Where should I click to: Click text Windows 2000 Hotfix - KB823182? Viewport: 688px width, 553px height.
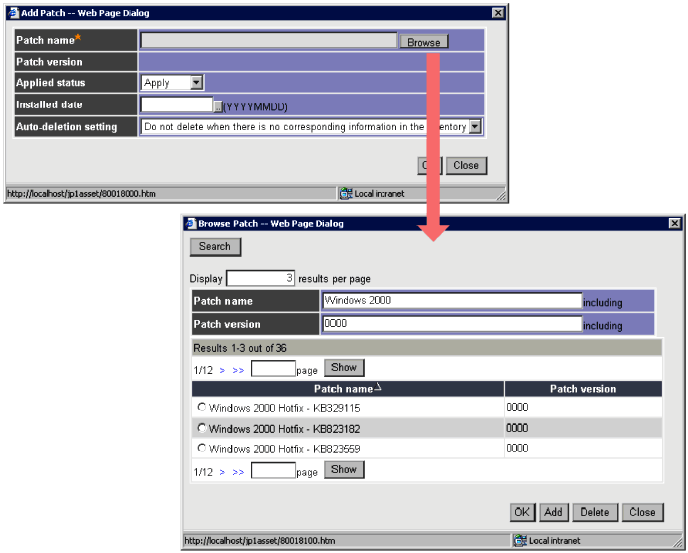[x=284, y=429]
